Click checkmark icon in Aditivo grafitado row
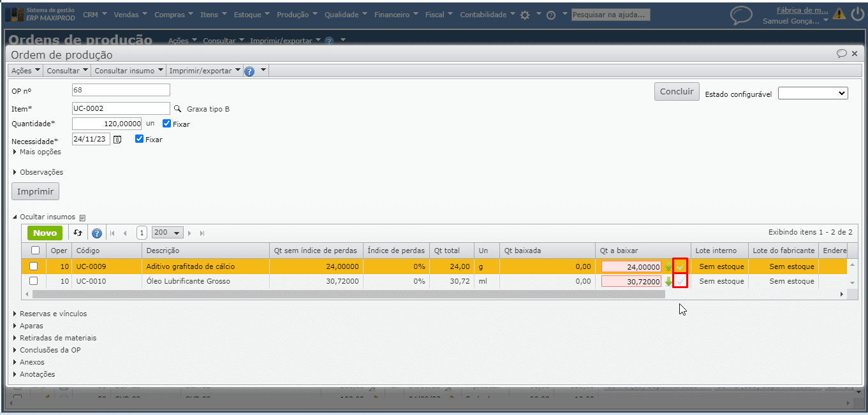Screen dimensions: 868x415 click(680, 266)
